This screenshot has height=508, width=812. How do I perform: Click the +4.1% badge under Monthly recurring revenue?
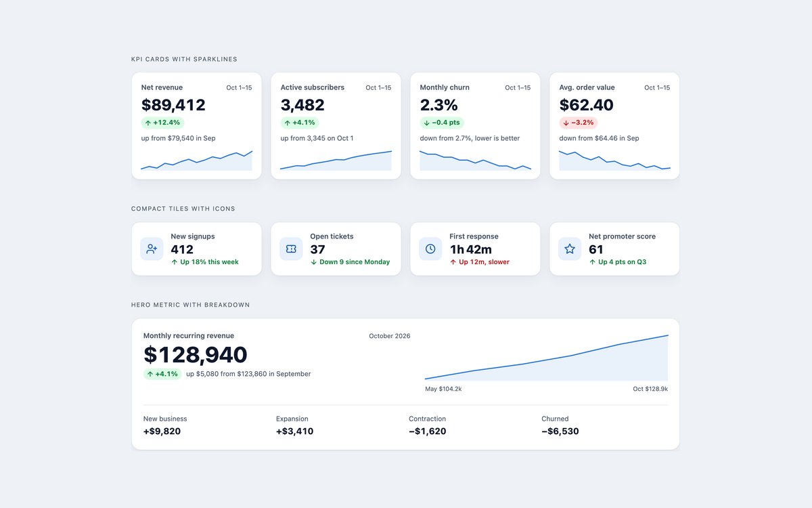pyautogui.click(x=162, y=374)
